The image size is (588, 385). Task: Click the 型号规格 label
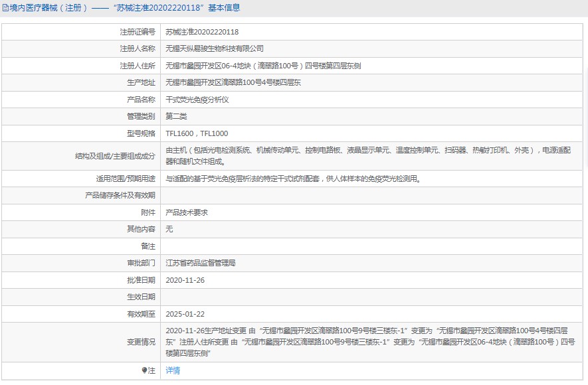pyautogui.click(x=141, y=133)
